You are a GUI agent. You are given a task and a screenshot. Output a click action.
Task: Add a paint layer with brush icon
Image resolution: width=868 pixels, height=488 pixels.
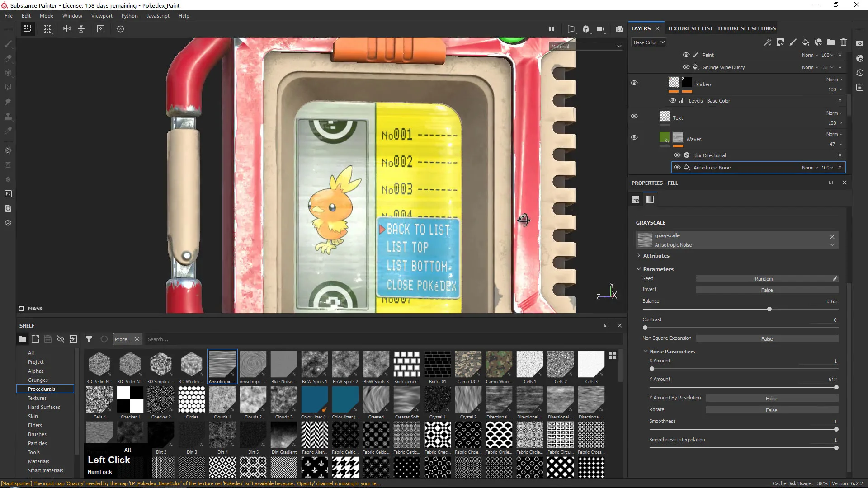[793, 42]
